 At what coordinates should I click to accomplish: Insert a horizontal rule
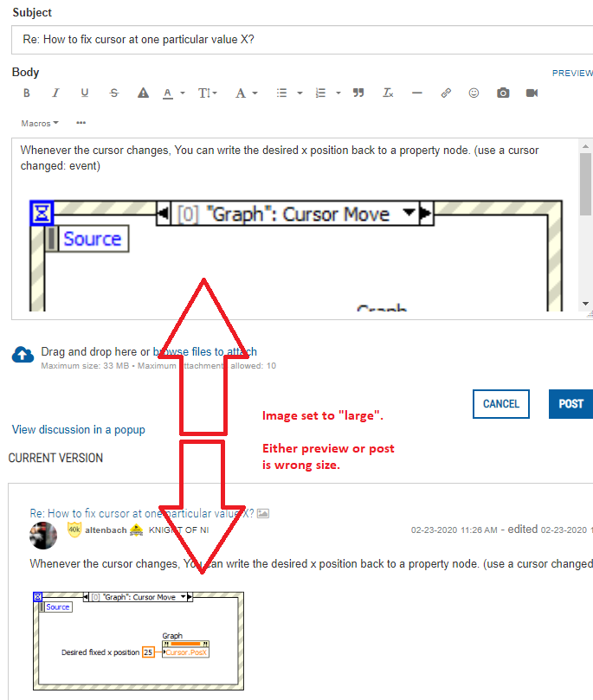[x=417, y=93]
